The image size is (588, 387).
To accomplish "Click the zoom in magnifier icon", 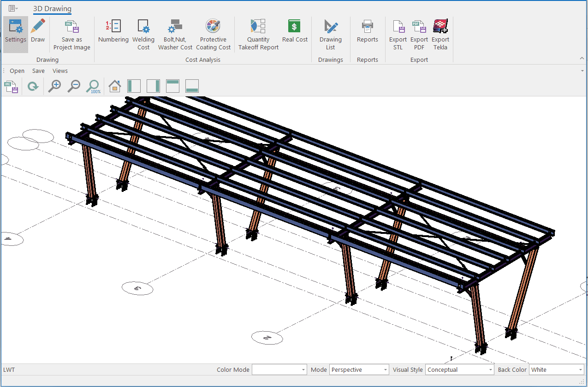I will (x=55, y=86).
